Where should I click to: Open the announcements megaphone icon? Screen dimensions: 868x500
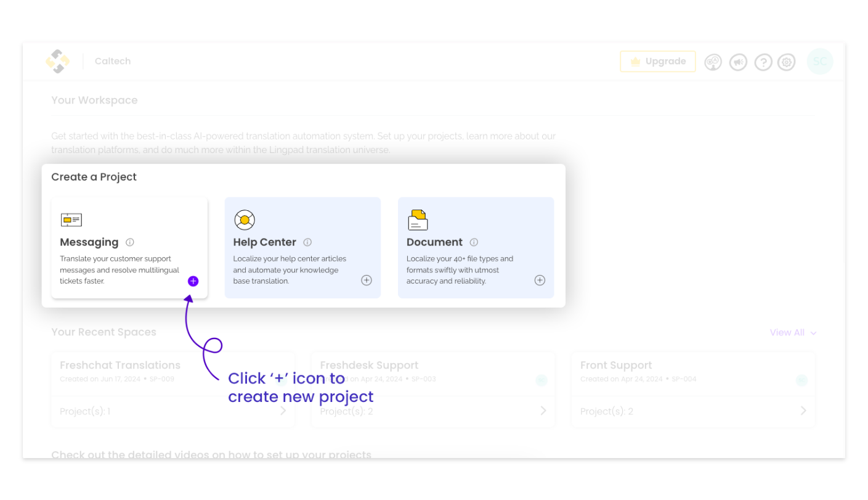pyautogui.click(x=738, y=62)
